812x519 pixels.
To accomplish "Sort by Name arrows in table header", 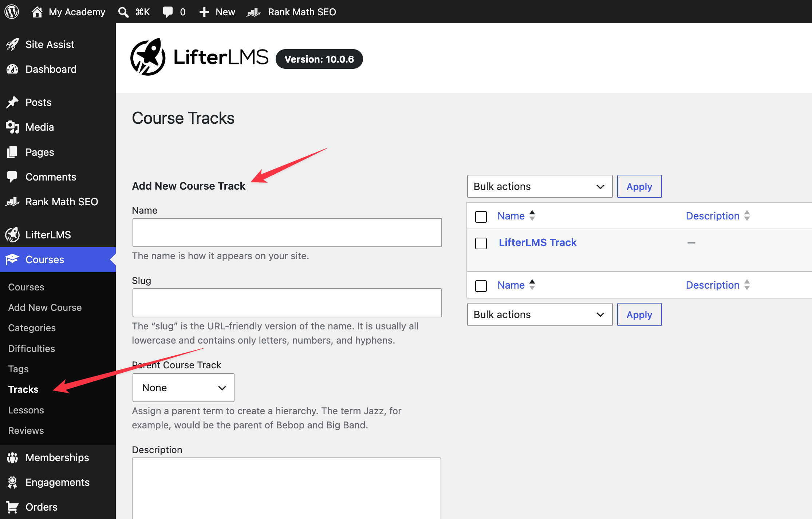I will [532, 215].
